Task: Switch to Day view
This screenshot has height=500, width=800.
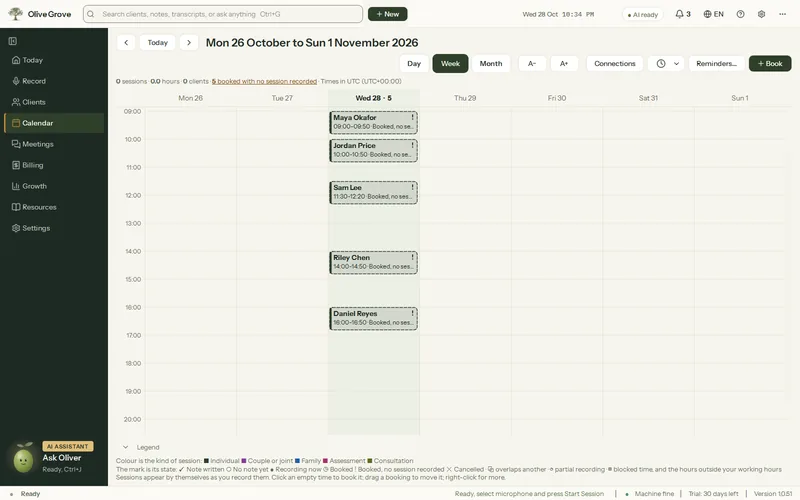Action: 414,64
